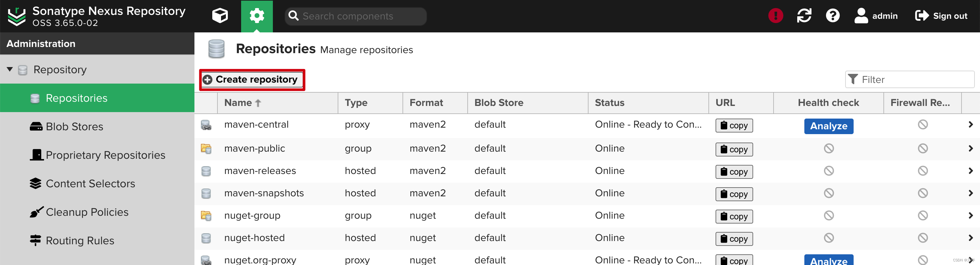Click the Firewall Report column header
Screen dimensions: 980x265
(922, 103)
